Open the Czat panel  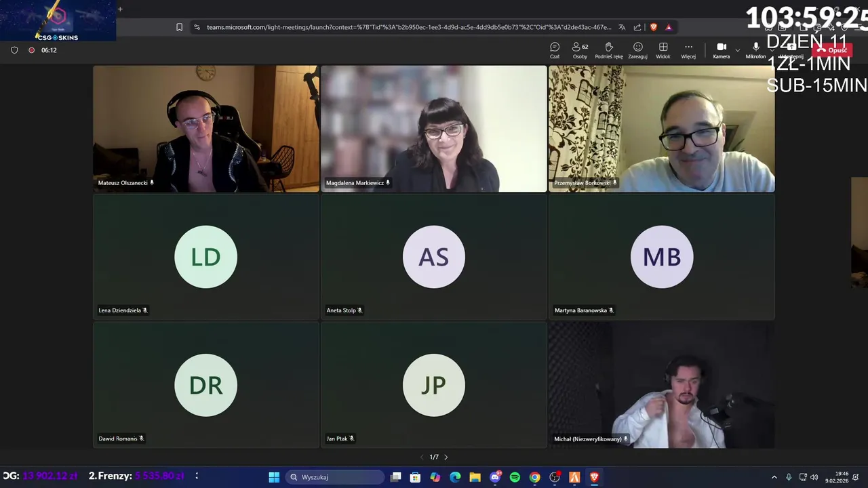tap(555, 50)
